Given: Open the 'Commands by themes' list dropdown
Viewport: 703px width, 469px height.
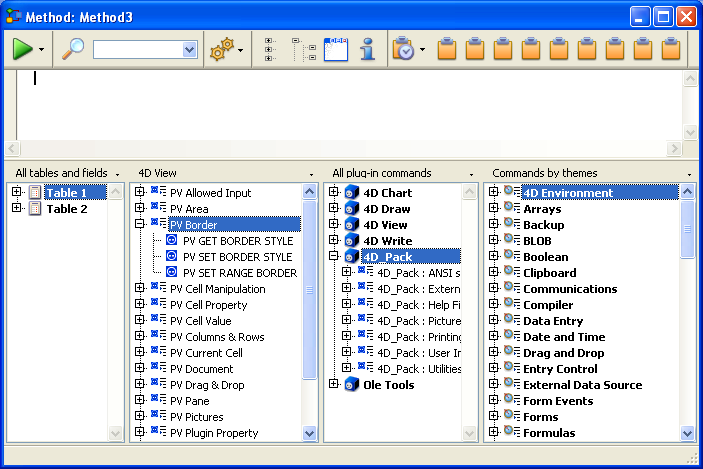Looking at the screenshot, I should (x=689, y=174).
